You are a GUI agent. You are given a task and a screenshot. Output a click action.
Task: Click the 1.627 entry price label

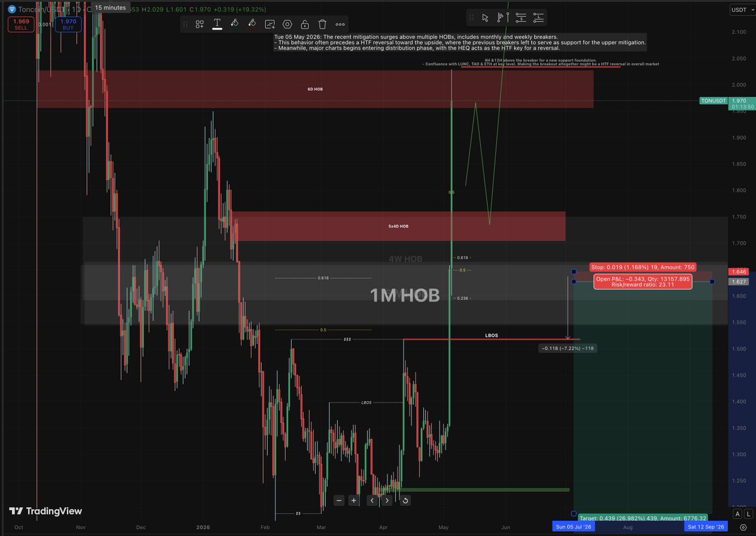point(740,281)
